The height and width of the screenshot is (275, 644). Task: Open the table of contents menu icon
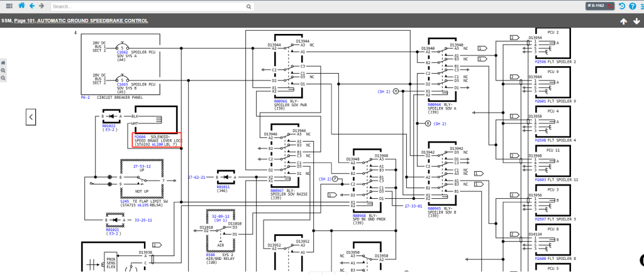pos(9,6)
